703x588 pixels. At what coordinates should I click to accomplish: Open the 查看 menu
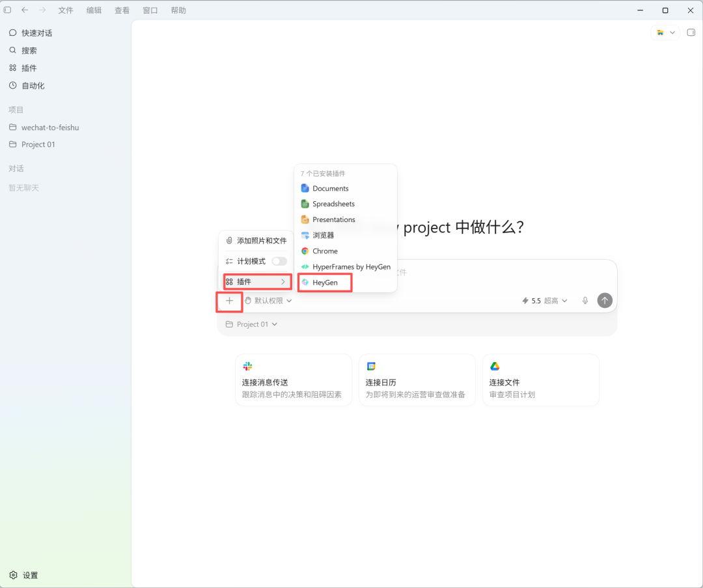(x=122, y=10)
